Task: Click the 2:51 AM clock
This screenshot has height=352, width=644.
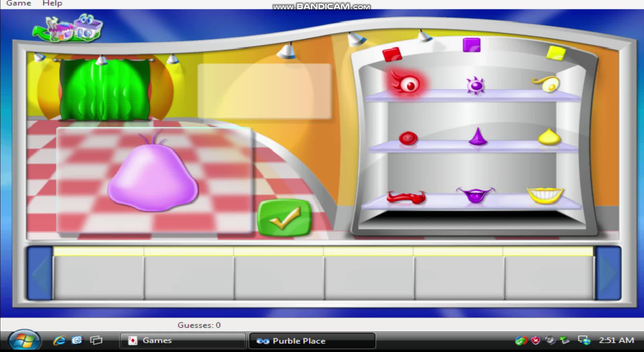Action: point(616,341)
